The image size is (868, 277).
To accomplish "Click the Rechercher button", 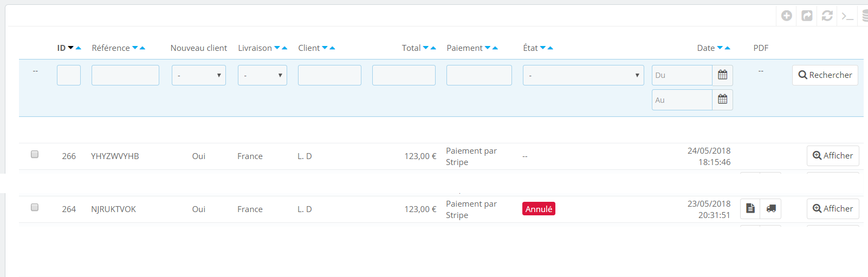I will coord(825,75).
